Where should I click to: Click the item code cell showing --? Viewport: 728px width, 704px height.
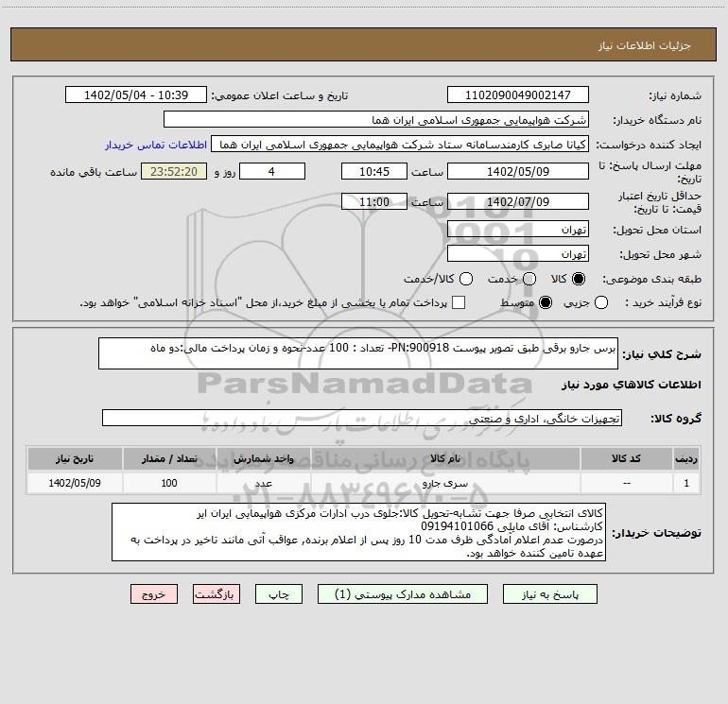[x=626, y=483]
